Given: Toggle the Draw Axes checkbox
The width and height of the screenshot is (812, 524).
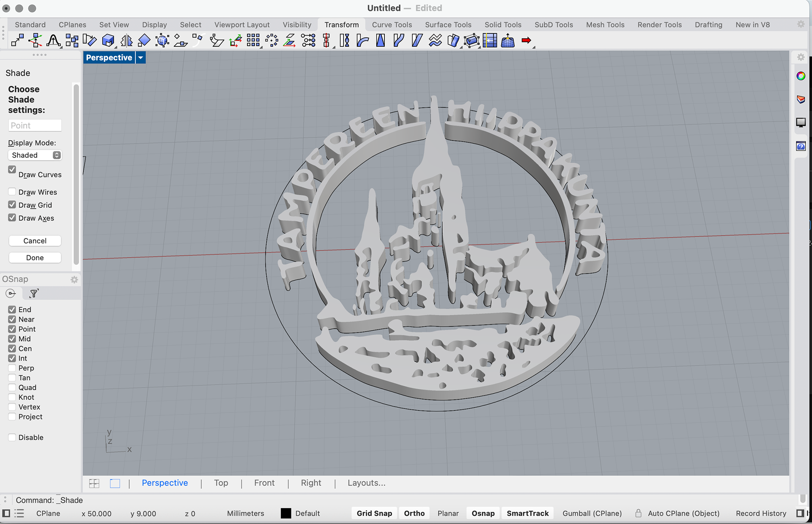Looking at the screenshot, I should point(12,218).
